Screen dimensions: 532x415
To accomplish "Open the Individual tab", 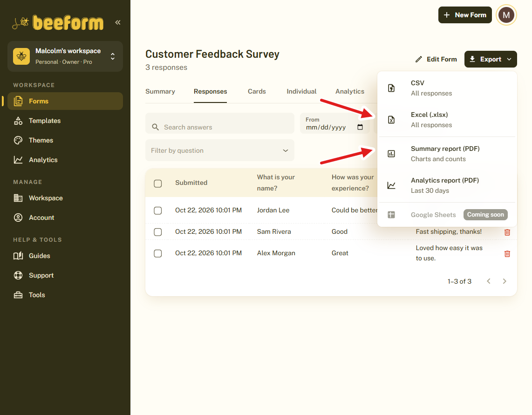I will (x=301, y=92).
